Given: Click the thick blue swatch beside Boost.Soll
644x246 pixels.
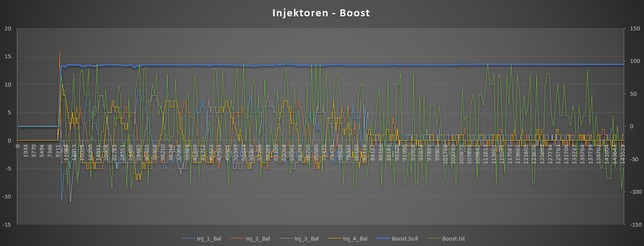Looking at the screenshot, I should [x=384, y=239].
